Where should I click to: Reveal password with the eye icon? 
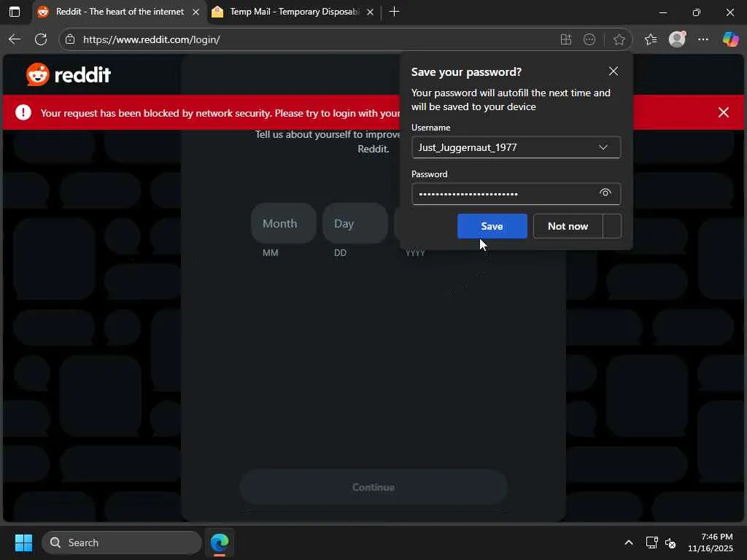click(605, 192)
